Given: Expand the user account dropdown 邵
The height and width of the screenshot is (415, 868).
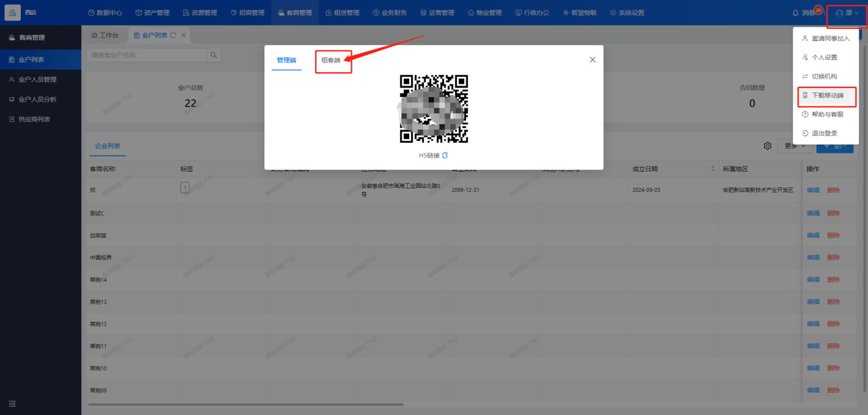Looking at the screenshot, I should pos(847,13).
